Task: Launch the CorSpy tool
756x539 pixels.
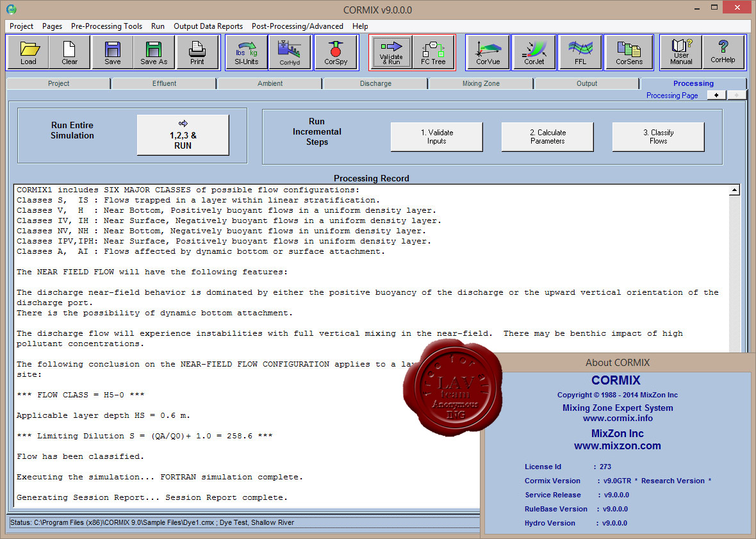Action: click(336, 52)
